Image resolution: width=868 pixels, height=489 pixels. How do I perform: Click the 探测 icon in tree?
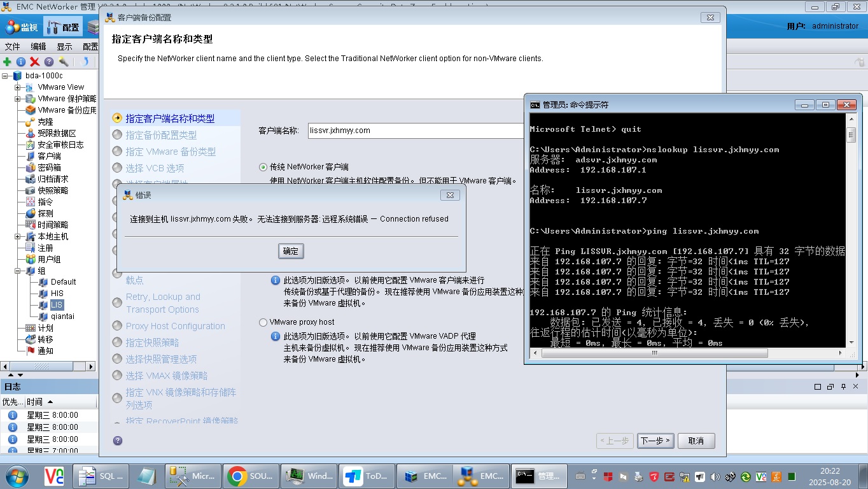click(31, 213)
